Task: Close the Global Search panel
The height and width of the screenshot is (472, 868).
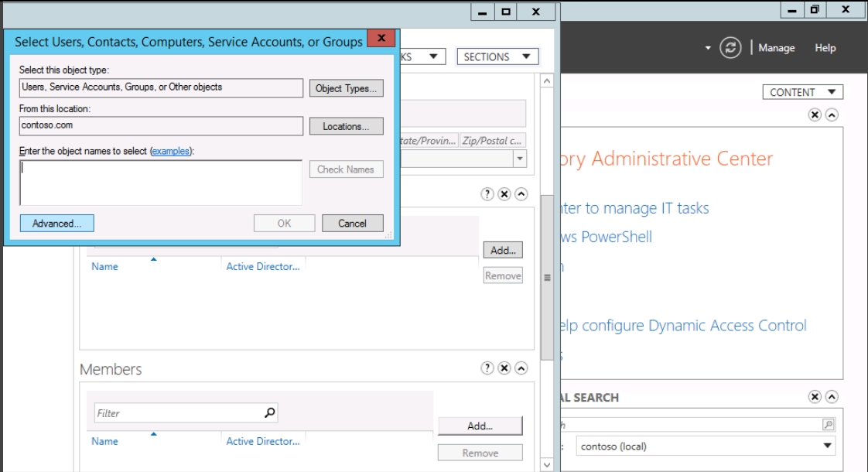Action: [x=815, y=397]
